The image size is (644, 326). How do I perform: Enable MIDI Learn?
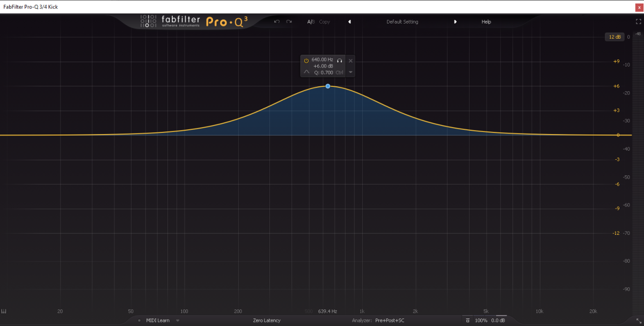point(158,321)
